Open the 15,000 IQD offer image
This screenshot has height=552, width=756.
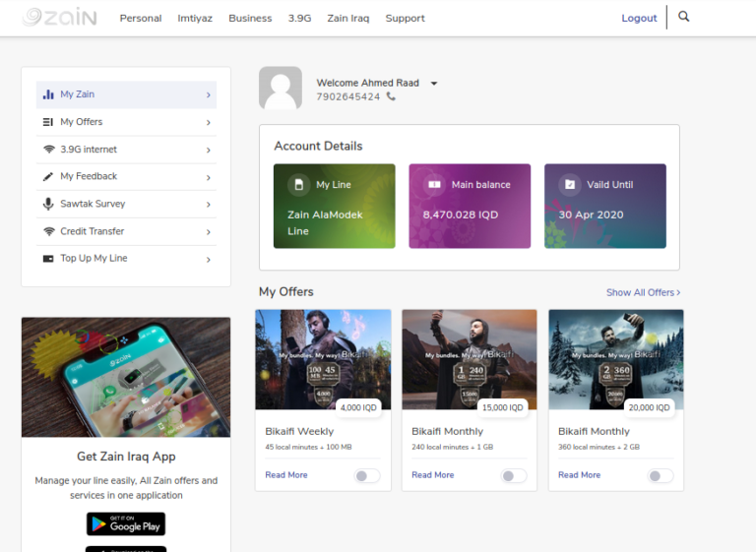tap(470, 360)
